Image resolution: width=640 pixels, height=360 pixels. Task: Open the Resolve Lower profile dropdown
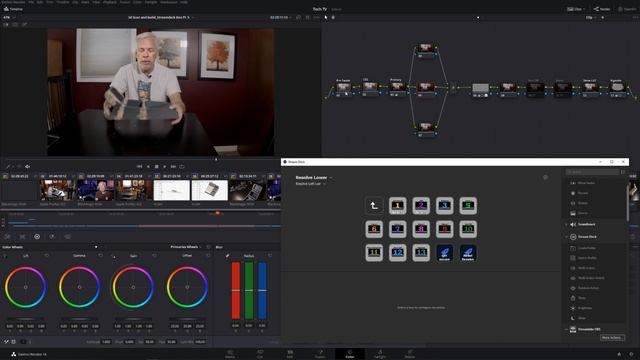(x=314, y=178)
